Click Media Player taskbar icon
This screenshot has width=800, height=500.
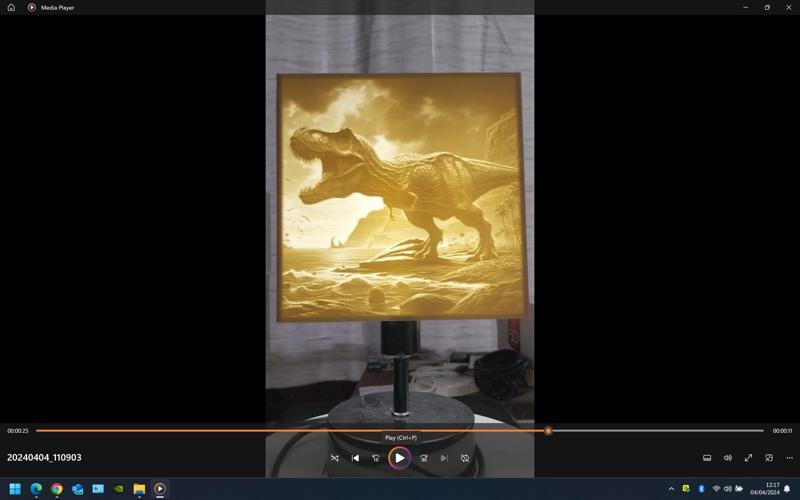160,489
